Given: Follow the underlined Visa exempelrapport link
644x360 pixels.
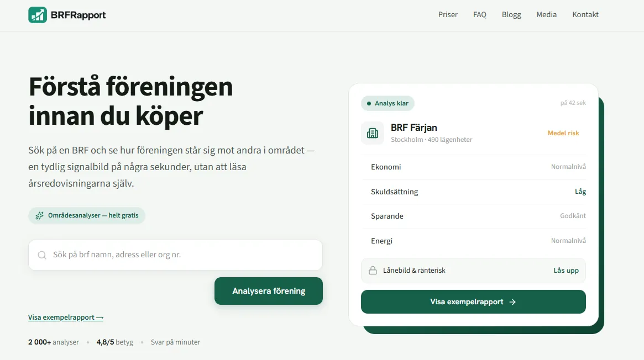Looking at the screenshot, I should [66, 317].
